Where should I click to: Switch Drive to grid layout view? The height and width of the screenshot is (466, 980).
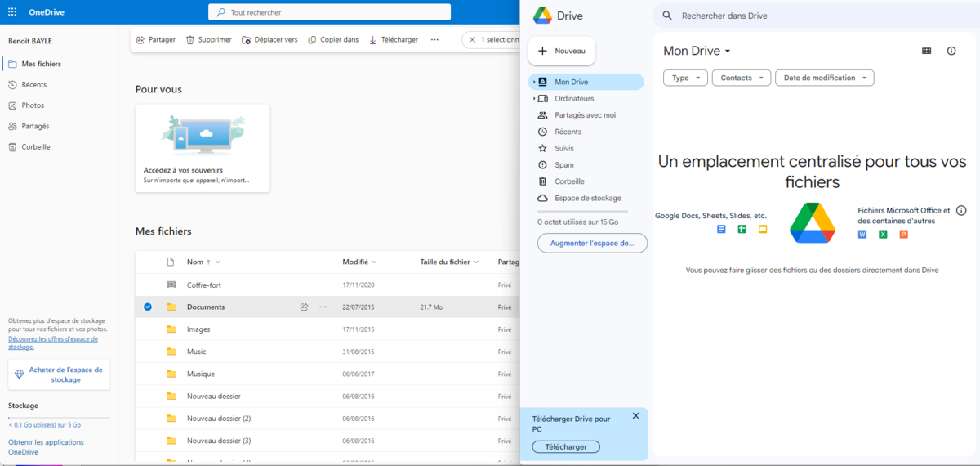[926, 51]
